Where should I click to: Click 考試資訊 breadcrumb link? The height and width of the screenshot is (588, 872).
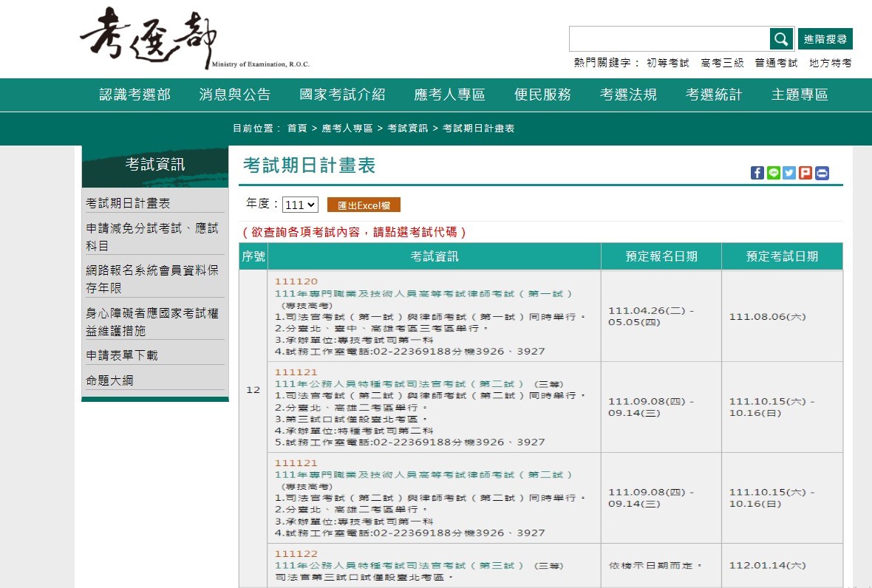coord(408,129)
